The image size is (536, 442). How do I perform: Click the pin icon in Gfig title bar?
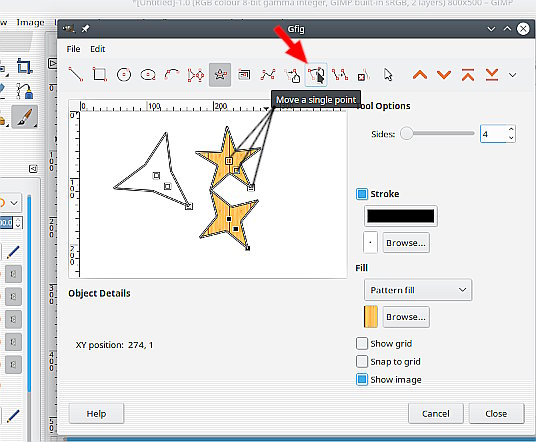click(x=85, y=29)
